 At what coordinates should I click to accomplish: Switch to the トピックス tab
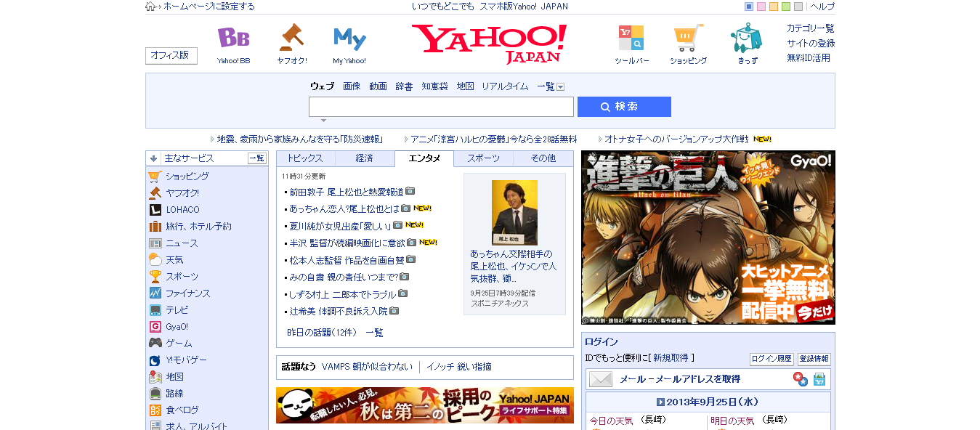click(x=305, y=158)
